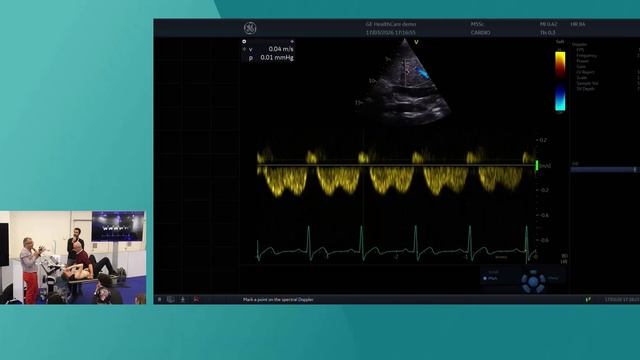Click the yellow V orientation marker above sector

pos(416,42)
